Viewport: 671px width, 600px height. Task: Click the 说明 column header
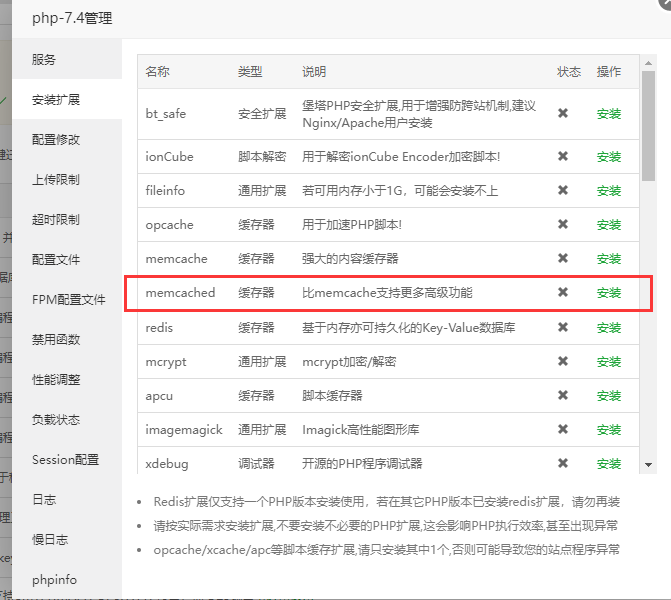pyautogui.click(x=314, y=71)
